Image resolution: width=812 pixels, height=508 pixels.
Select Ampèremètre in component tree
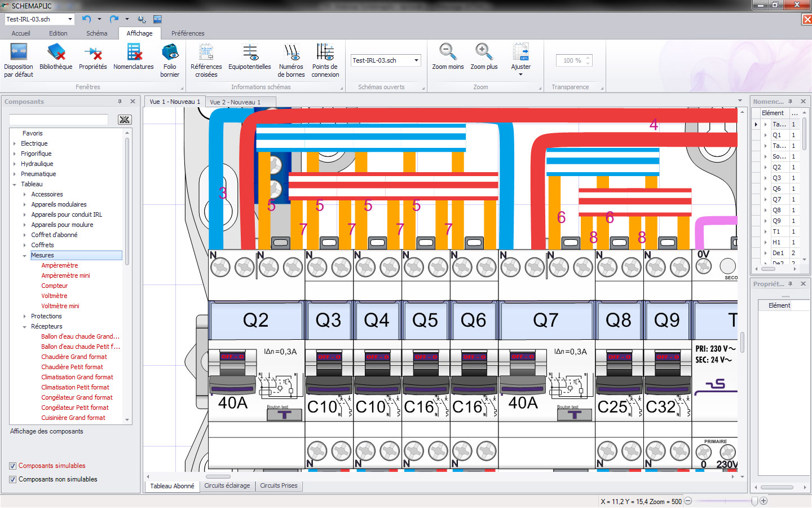coord(60,265)
